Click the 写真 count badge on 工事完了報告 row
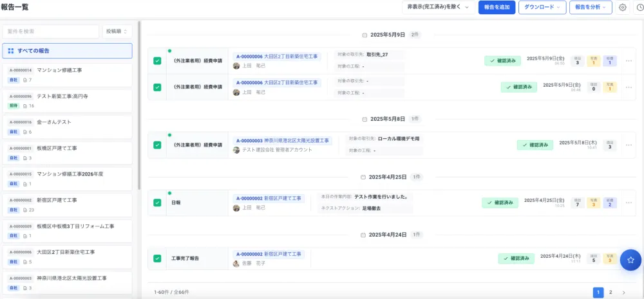Viewport: 644px width, 299px height. tap(609, 258)
